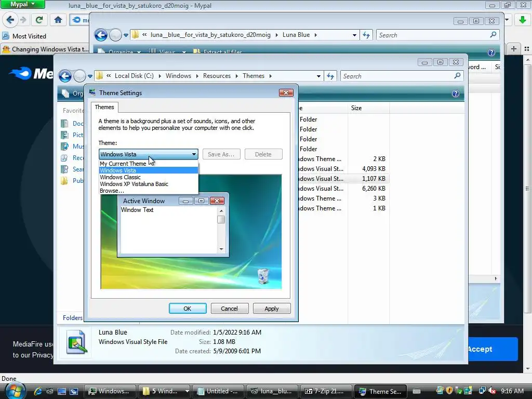Viewport: 532px width, 399px height.
Task: Click the MediaFire Accept button
Action: point(493,349)
